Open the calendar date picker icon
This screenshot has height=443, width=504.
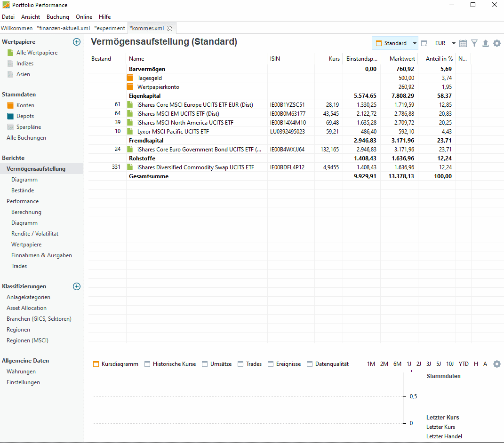coord(463,43)
